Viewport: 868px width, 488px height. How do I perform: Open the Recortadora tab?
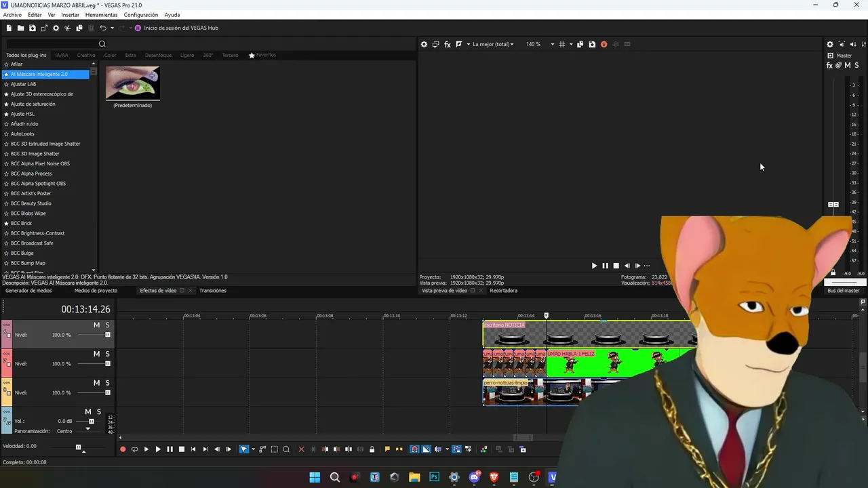pos(503,291)
